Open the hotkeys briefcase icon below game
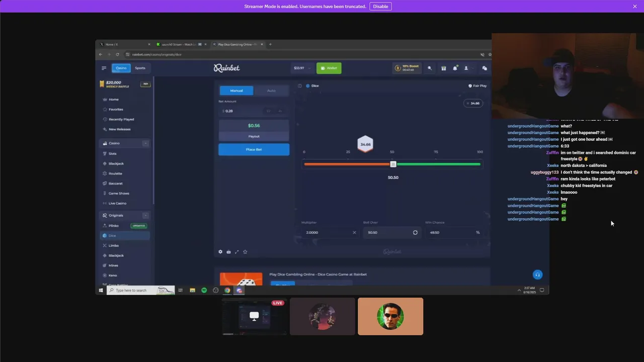Viewport: 644px width, 362px height. tap(228, 252)
